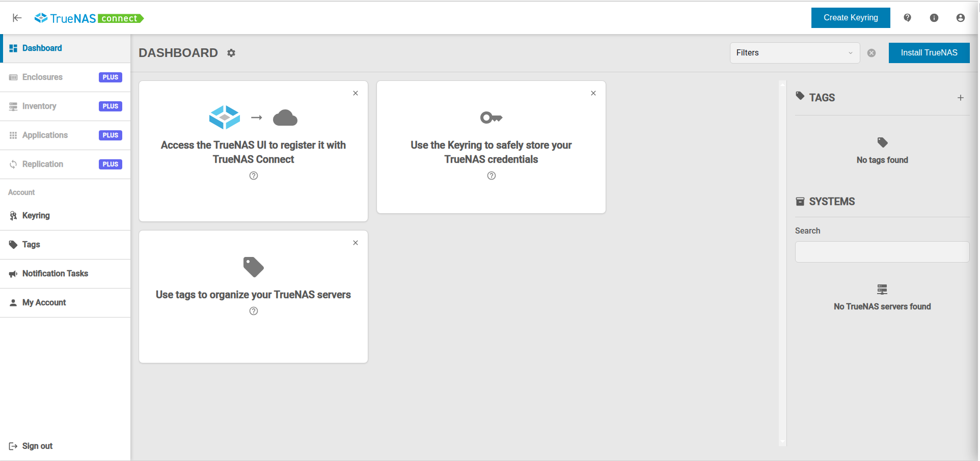The height and width of the screenshot is (461, 980).
Task: Click the Install TrueNAS button
Action: pos(929,53)
